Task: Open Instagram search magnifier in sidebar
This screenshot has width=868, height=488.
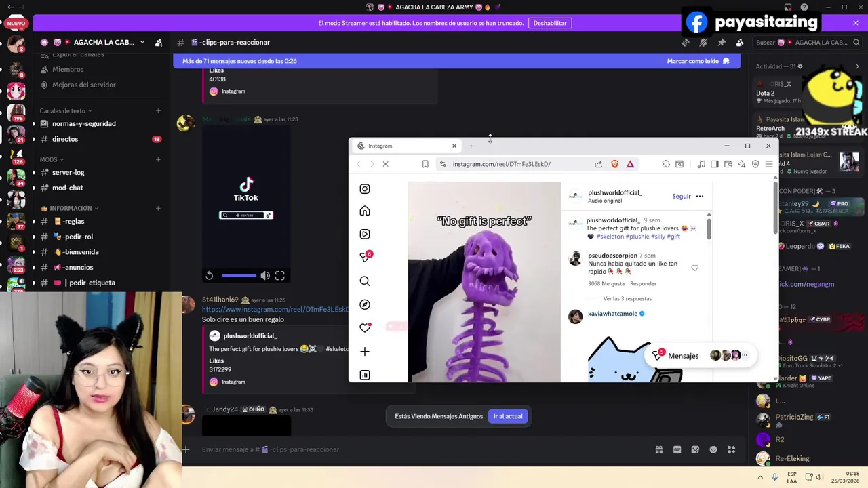Action: [x=365, y=281]
